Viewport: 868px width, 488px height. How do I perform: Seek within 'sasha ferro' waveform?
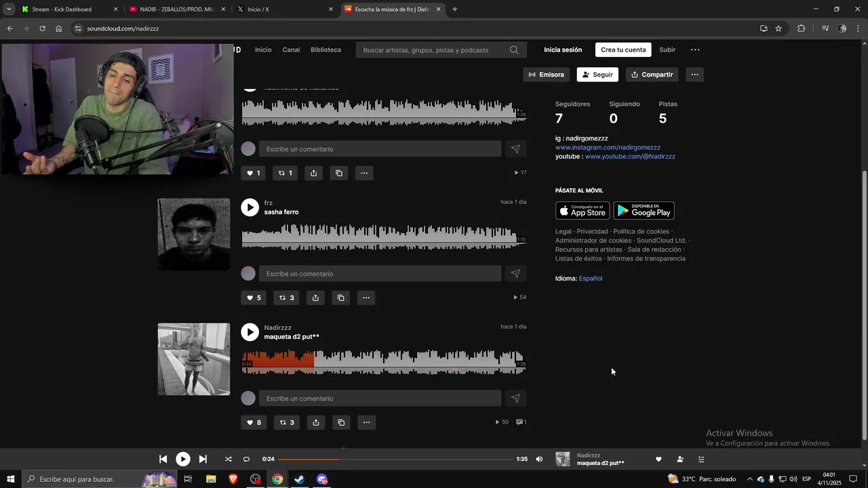point(384,237)
